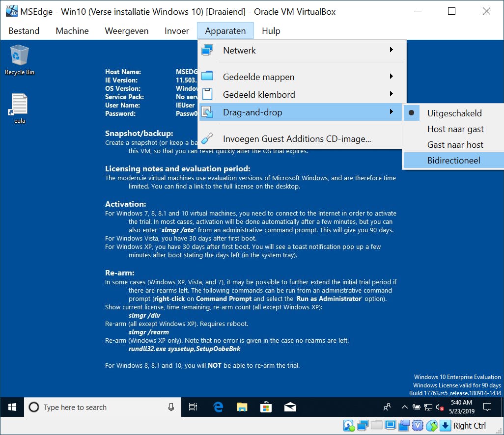
Task: Open the Recycle Bin desktop icon
Action: click(19, 60)
